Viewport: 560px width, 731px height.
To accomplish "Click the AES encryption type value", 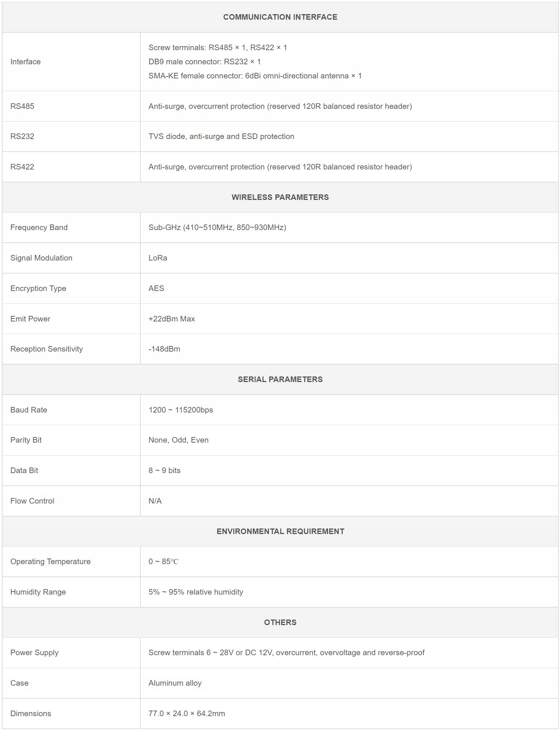I will click(156, 288).
